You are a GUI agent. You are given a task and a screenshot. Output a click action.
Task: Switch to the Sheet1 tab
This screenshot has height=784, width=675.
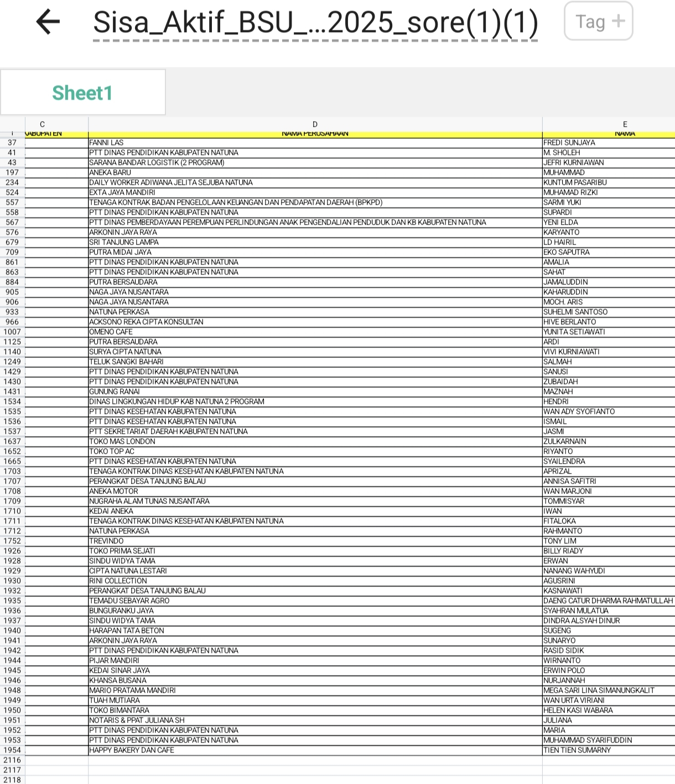coord(82,92)
